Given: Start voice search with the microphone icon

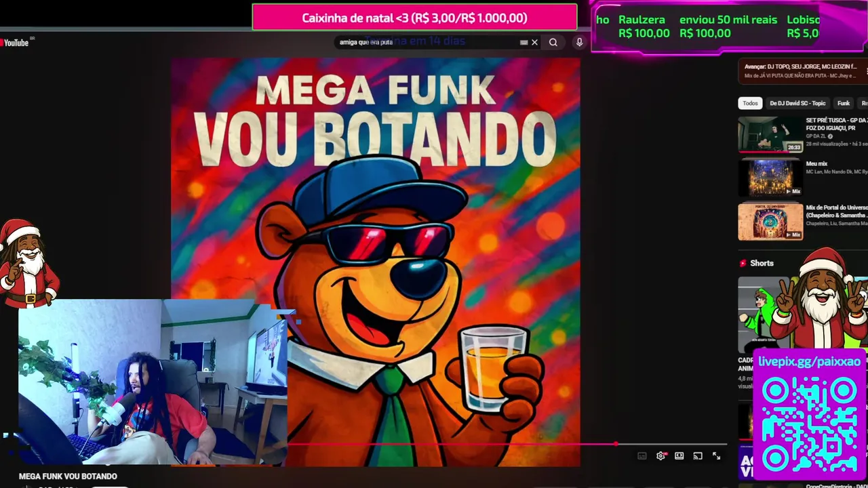Looking at the screenshot, I should click(579, 42).
